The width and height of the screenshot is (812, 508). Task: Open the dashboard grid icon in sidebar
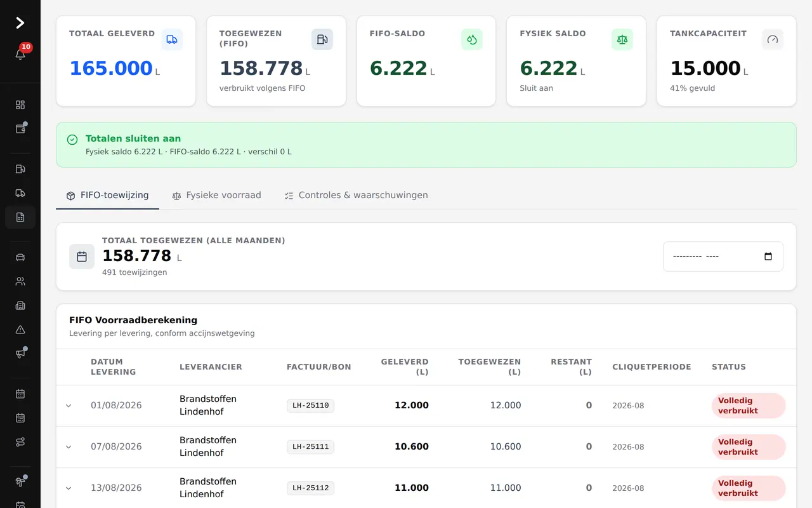pos(20,105)
